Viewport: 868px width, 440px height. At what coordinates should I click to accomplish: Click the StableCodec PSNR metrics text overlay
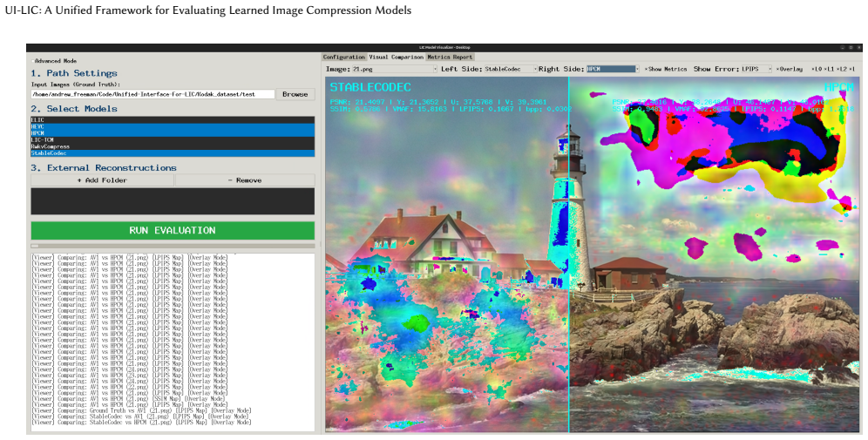click(x=437, y=103)
